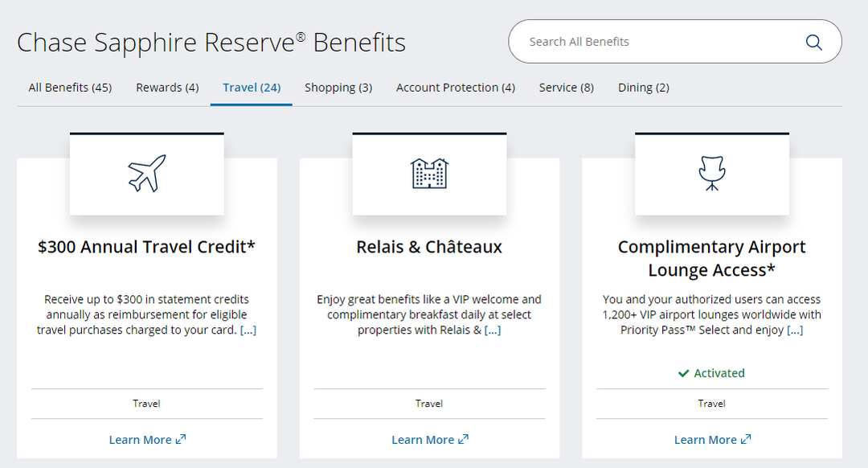Screen dimensions: 868x468
Task: Click the Travel category label on Relais card
Action: point(429,403)
